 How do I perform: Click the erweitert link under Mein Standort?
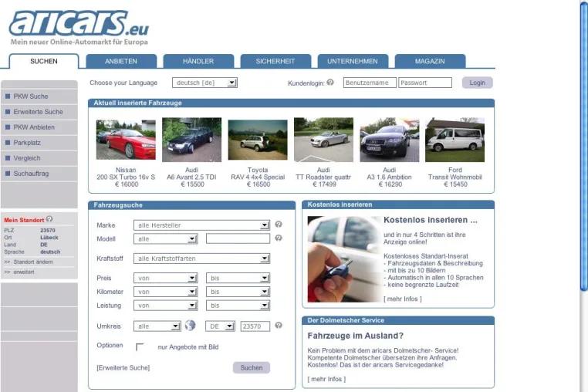(24, 272)
